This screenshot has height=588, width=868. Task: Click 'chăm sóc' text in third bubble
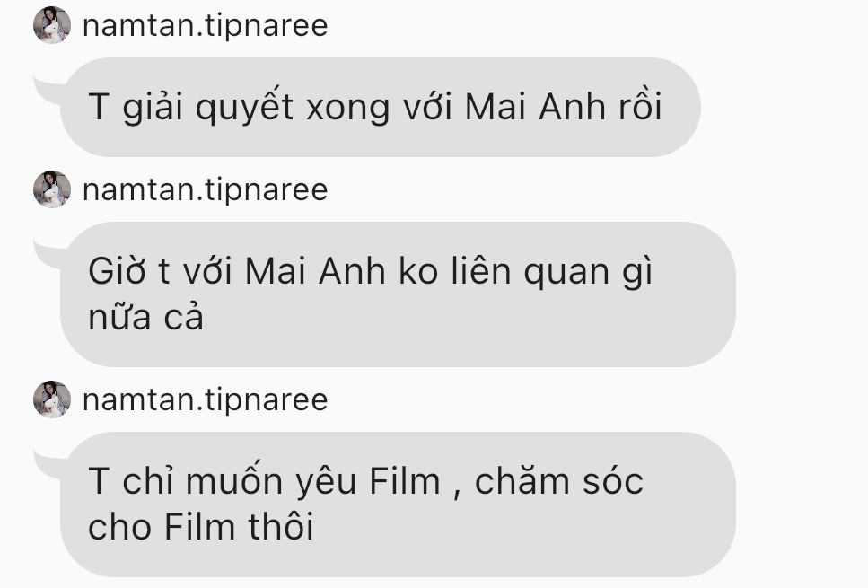click(559, 480)
